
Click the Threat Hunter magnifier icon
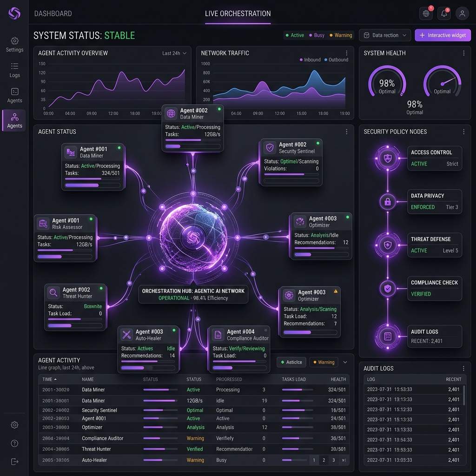[x=53, y=293]
